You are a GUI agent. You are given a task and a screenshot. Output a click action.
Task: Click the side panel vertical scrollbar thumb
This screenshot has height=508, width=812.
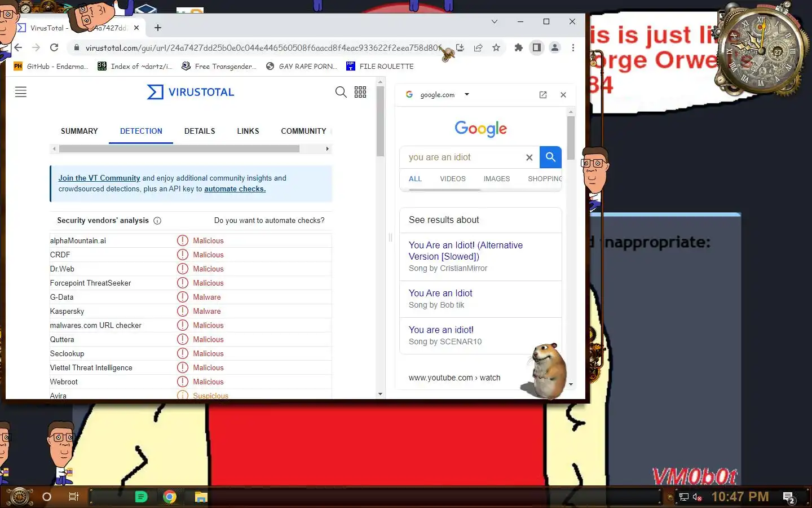coord(571,138)
